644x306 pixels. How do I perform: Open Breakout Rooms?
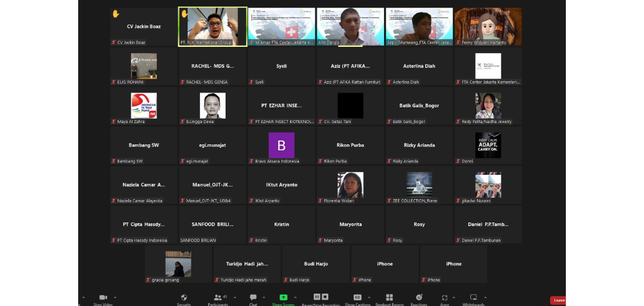(x=389, y=298)
